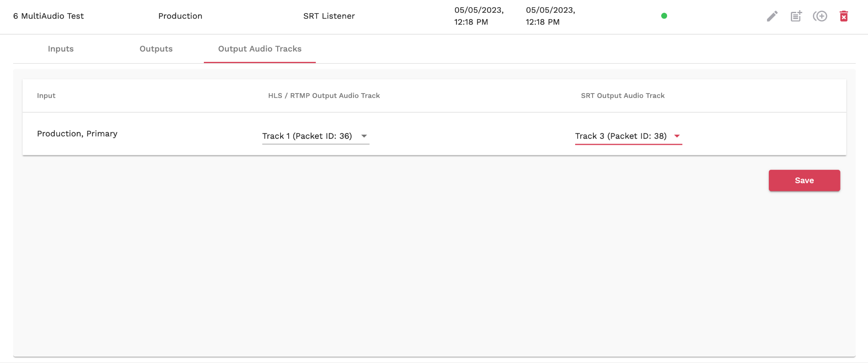Viewport: 868px width, 363px height.
Task: Click the HLS / RTMP Output Audio Track header
Action: (x=324, y=96)
